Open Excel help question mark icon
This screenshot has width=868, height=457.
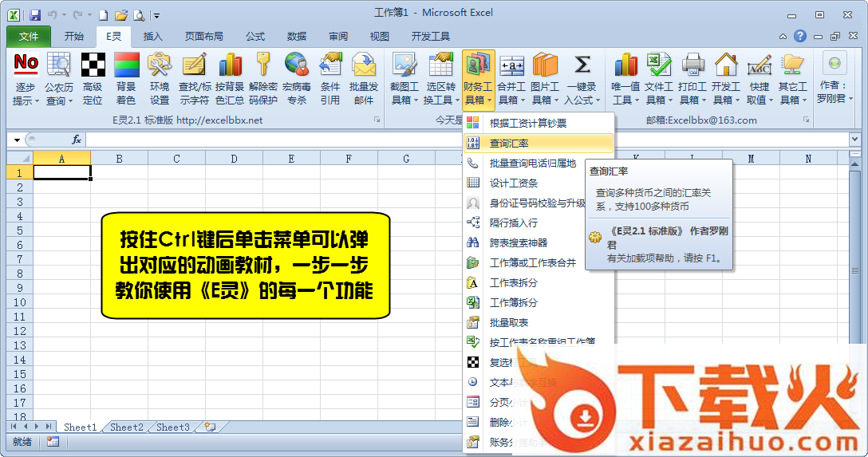tap(800, 36)
